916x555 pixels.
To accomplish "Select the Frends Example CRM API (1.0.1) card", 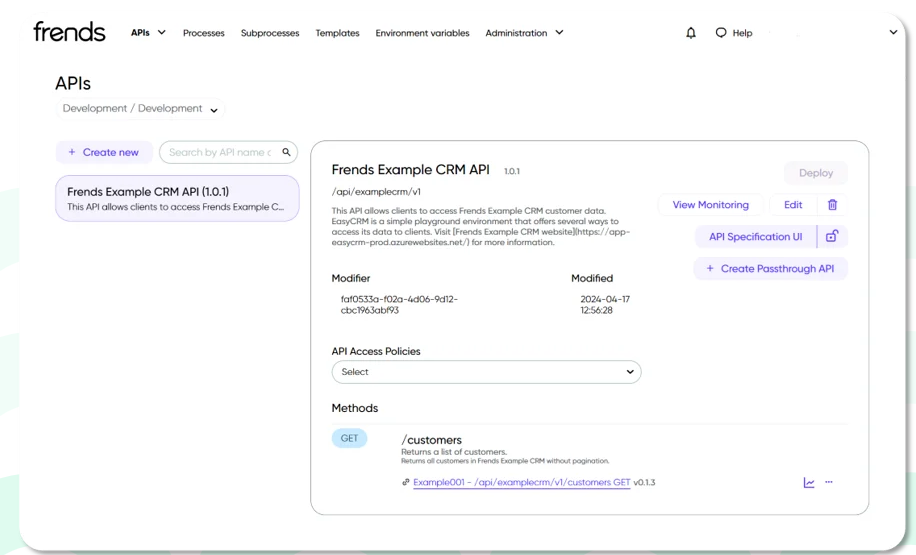I will (x=177, y=199).
